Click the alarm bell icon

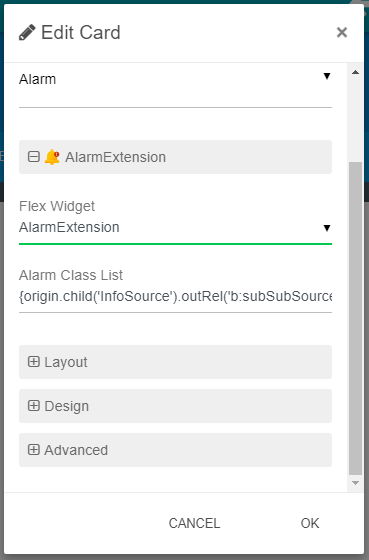[52, 157]
